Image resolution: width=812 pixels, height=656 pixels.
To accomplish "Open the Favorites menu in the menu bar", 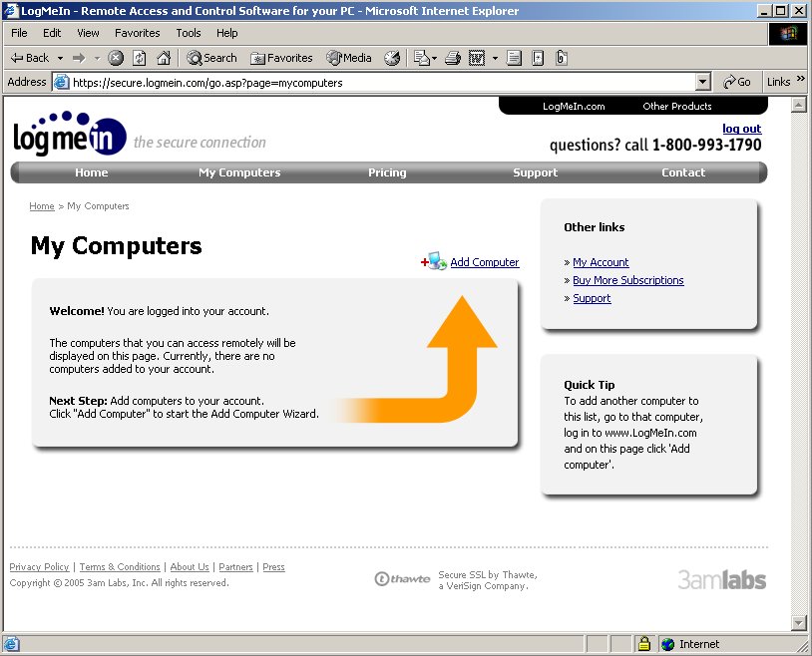I will pos(138,33).
